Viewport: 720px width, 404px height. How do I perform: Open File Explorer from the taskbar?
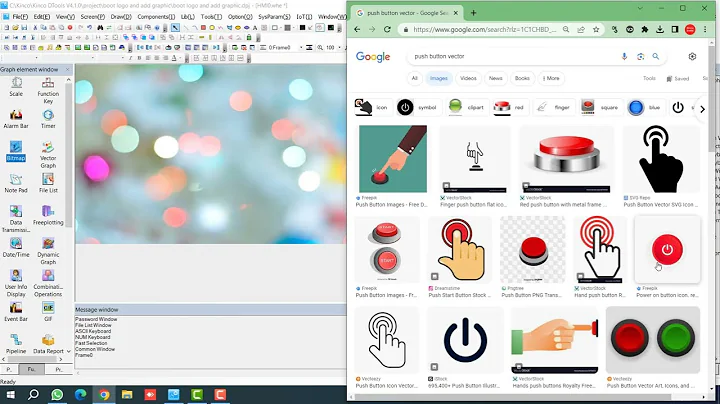coord(127,395)
